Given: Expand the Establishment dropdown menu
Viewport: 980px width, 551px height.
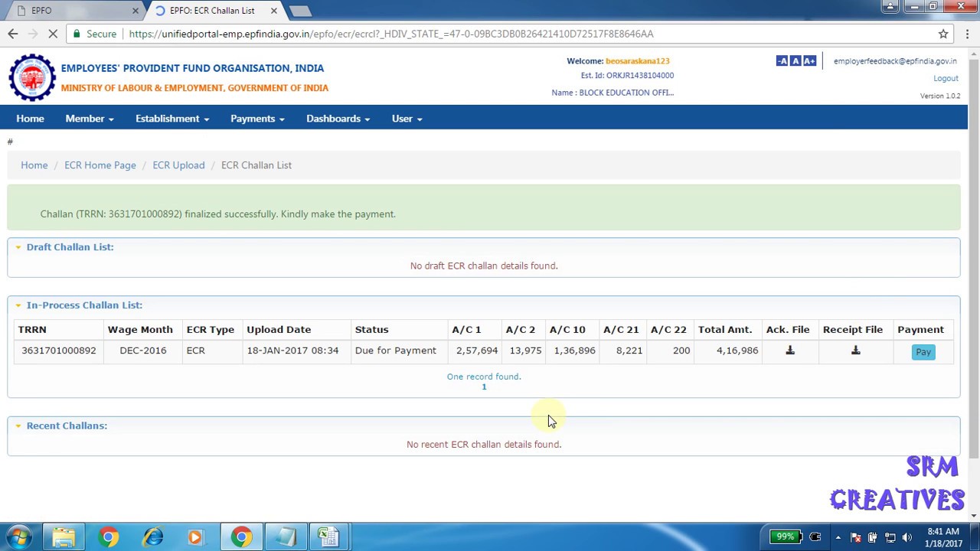Looking at the screenshot, I should point(172,119).
